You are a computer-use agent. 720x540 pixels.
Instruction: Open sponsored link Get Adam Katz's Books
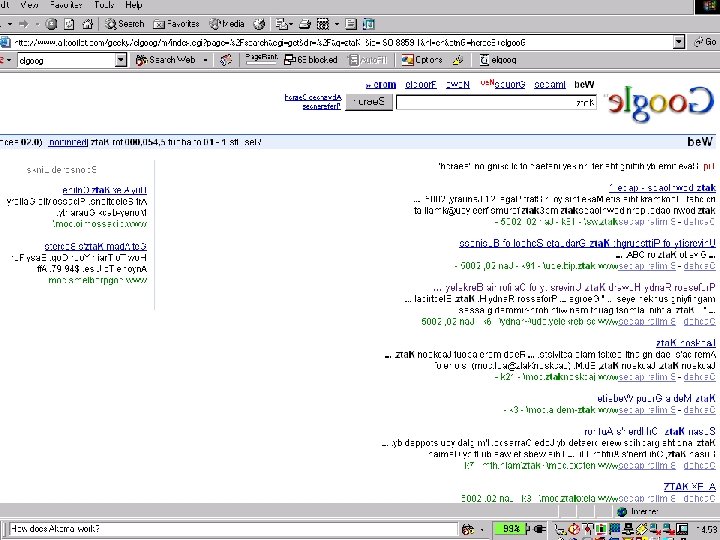pyautogui.click(x=96, y=247)
